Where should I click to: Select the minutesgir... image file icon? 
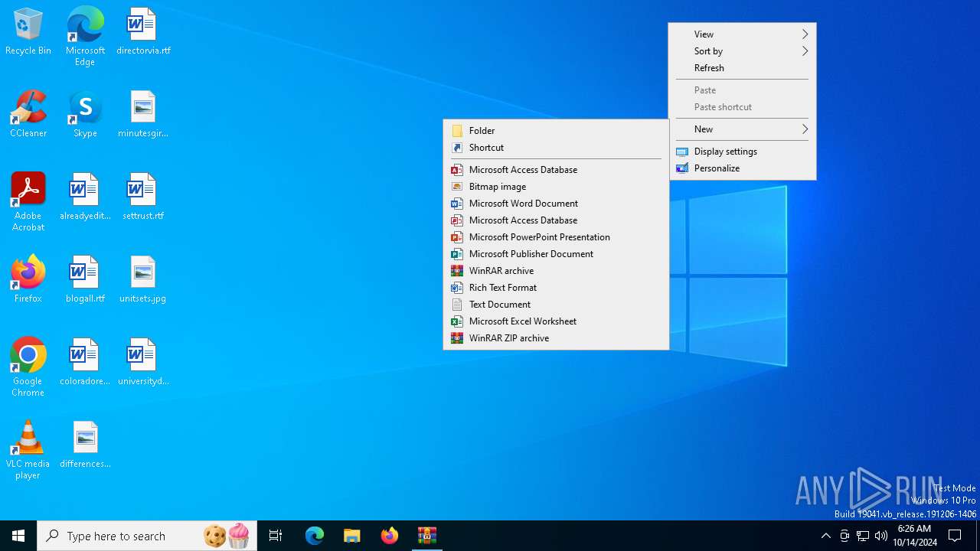pos(143,115)
